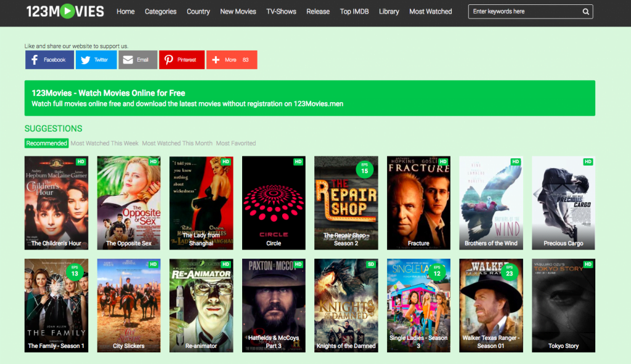Select the Recommended tab
This screenshot has height=364, width=631.
click(47, 143)
